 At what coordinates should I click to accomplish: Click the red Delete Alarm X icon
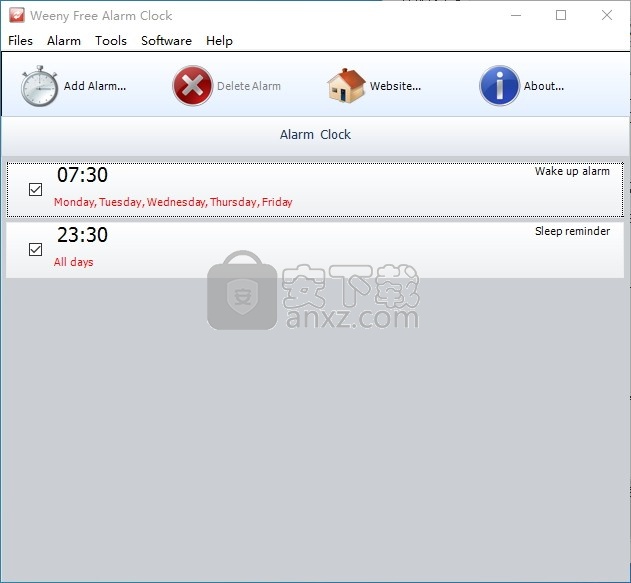tap(192, 86)
